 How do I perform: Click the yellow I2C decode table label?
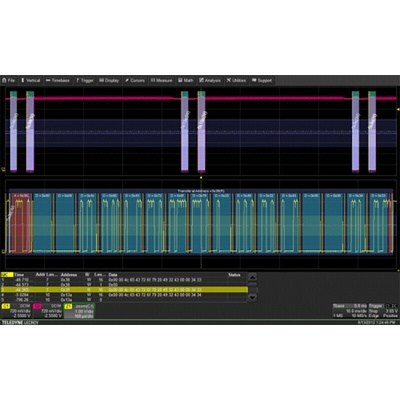[7, 275]
